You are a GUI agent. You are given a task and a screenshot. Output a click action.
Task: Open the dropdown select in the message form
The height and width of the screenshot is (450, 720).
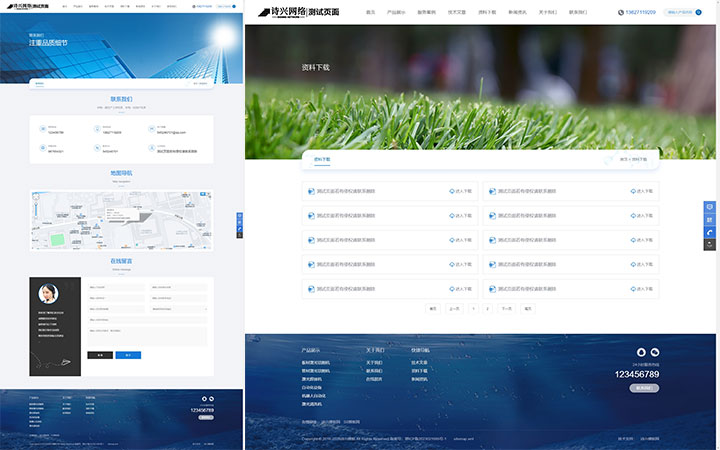coord(179,309)
